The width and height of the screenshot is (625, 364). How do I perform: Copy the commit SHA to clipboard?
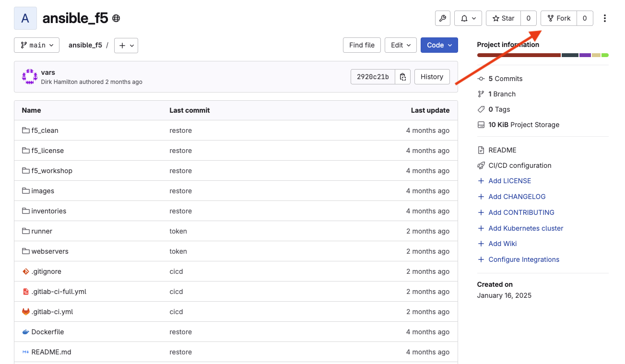(x=403, y=77)
